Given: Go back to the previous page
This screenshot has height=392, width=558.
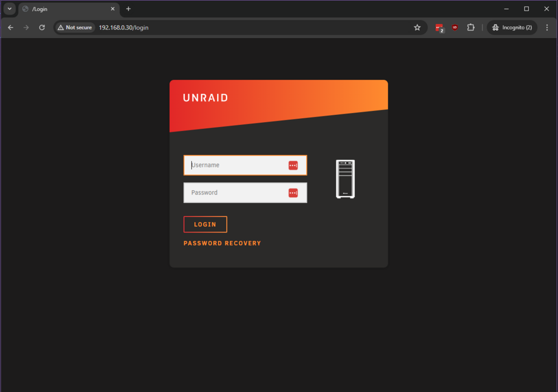Looking at the screenshot, I should (10, 27).
